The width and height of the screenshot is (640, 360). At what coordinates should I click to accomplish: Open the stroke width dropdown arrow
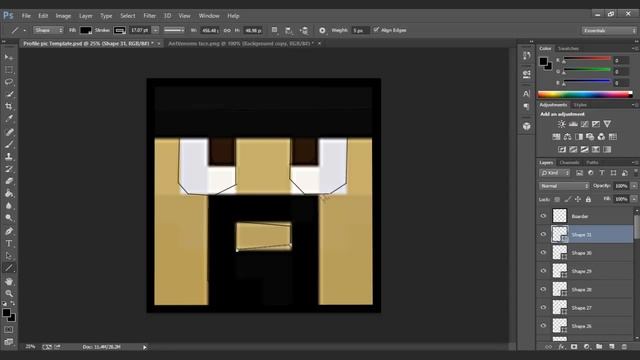[x=156, y=30]
